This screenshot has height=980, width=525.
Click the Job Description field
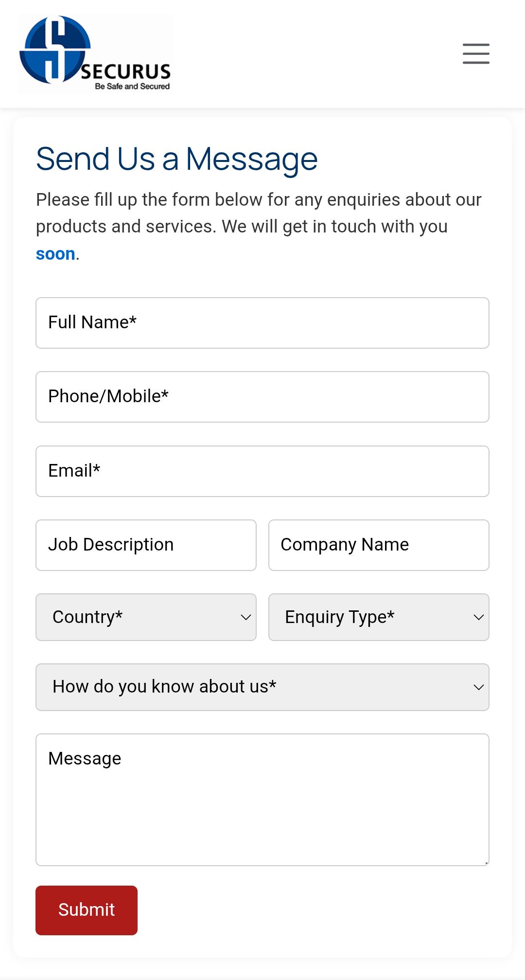[x=145, y=545]
